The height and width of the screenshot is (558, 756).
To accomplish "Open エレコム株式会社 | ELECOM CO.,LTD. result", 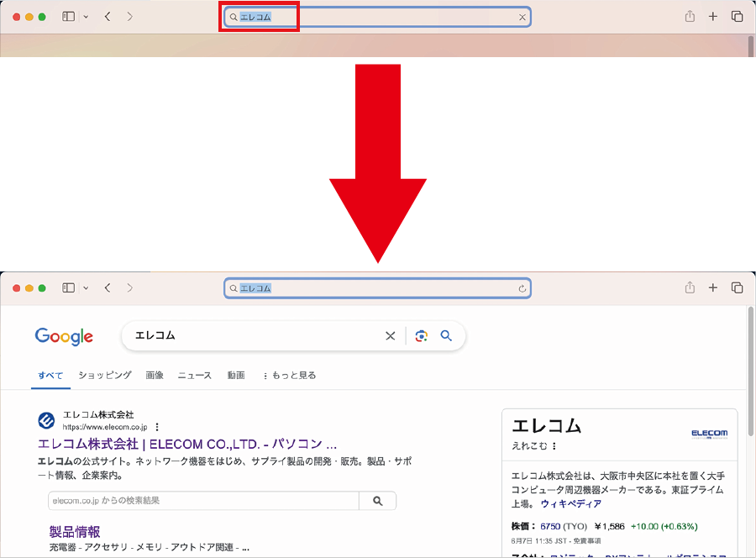I will (187, 444).
